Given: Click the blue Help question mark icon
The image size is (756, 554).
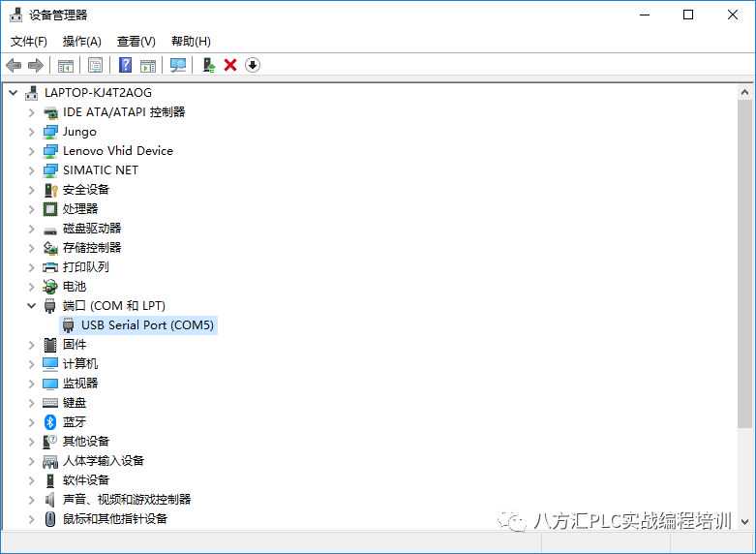Looking at the screenshot, I should click(125, 65).
